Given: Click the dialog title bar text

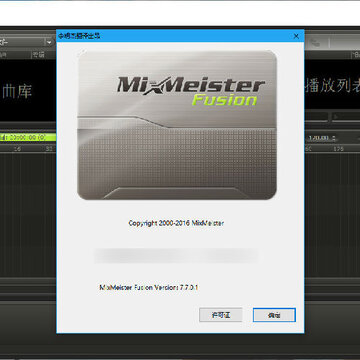Looking at the screenshot, I should coord(79,36).
